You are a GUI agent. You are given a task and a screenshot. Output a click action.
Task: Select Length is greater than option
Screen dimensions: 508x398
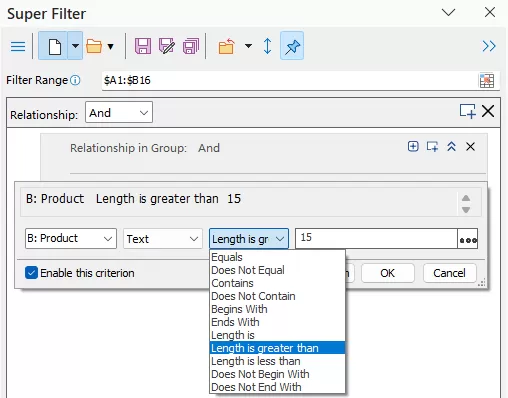click(x=277, y=348)
